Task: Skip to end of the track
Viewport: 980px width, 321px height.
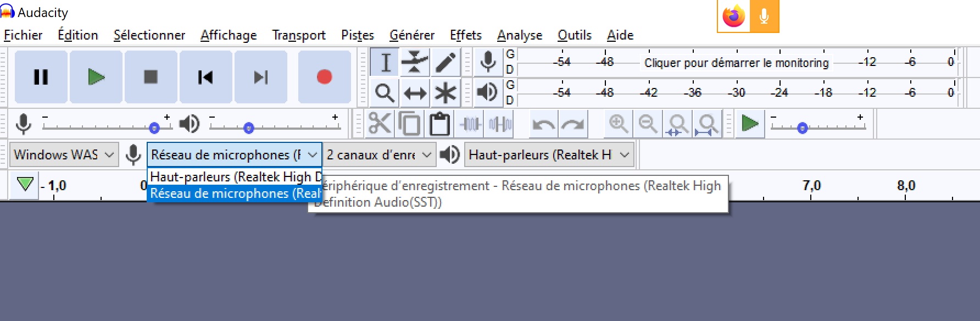Action: coord(261,77)
